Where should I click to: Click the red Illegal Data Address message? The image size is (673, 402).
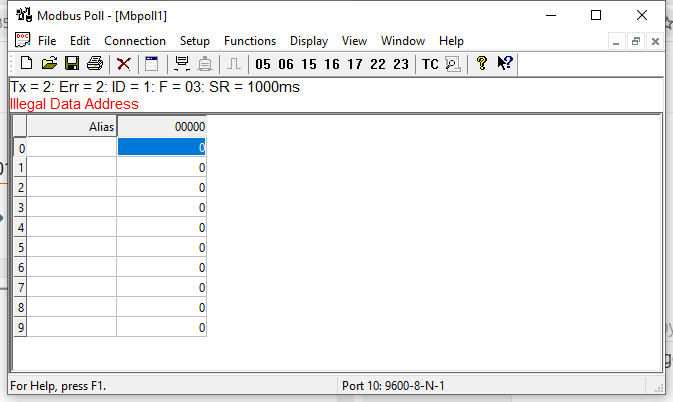pos(74,104)
